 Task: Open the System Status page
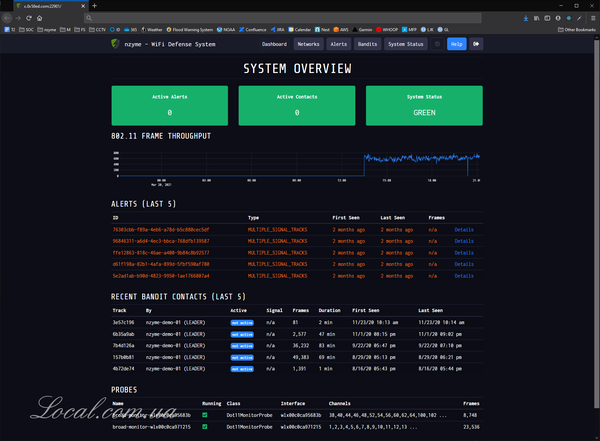tap(406, 44)
